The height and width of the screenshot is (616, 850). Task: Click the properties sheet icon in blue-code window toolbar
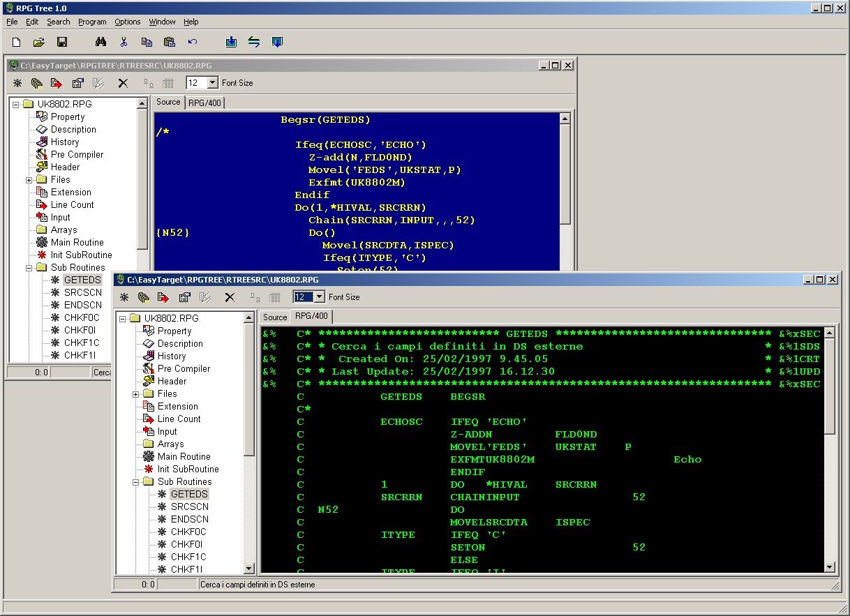(x=77, y=83)
